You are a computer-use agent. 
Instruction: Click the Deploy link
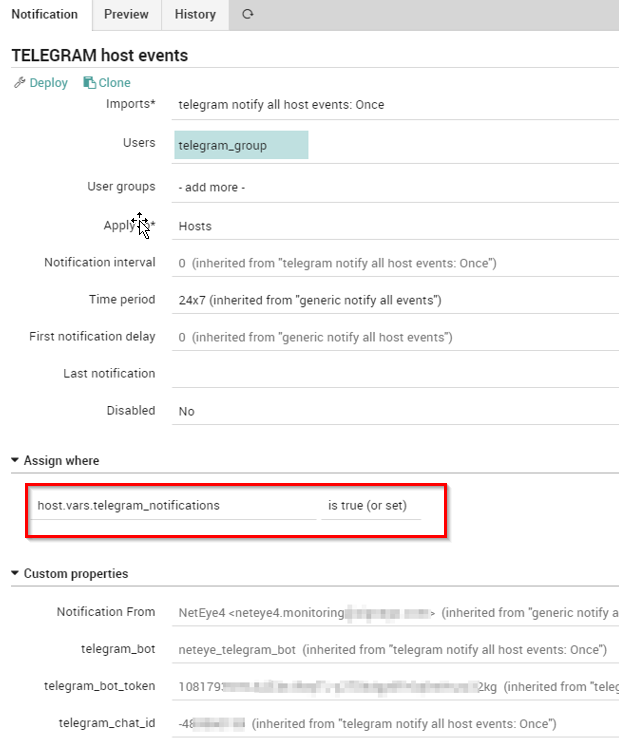click(x=48, y=83)
